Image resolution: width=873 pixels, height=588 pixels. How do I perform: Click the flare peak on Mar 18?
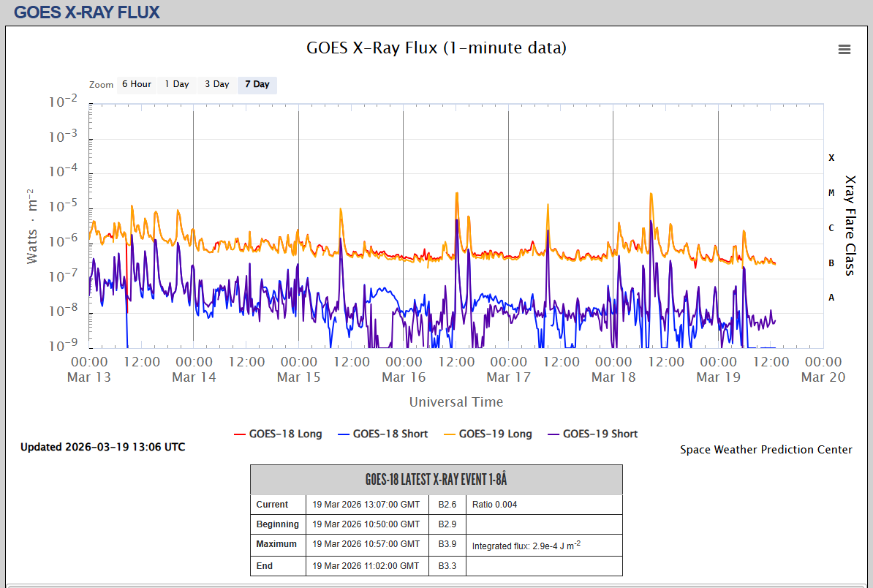tap(651, 196)
